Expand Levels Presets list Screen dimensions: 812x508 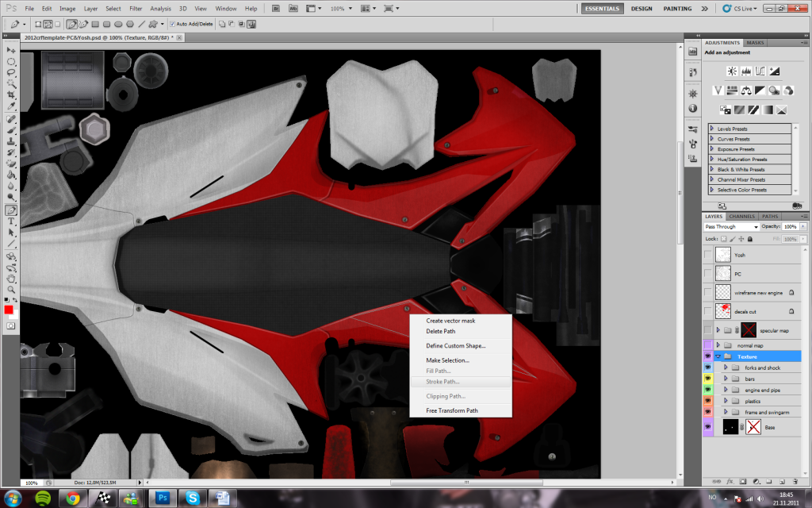[712, 129]
